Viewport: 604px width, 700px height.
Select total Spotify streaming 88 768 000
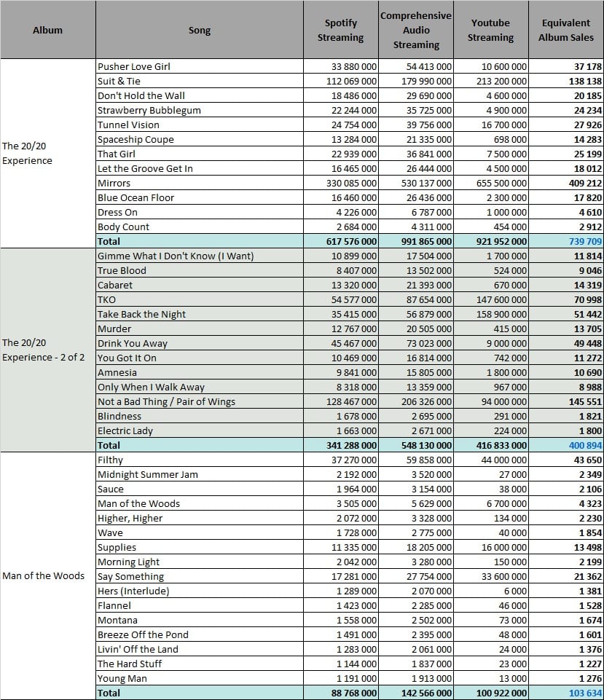point(340,693)
